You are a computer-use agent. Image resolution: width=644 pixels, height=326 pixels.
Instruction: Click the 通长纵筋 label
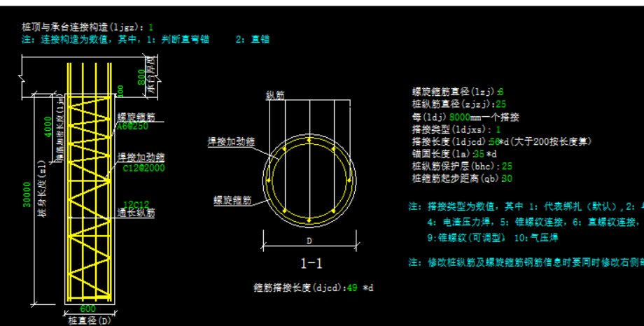pyautogui.click(x=136, y=213)
